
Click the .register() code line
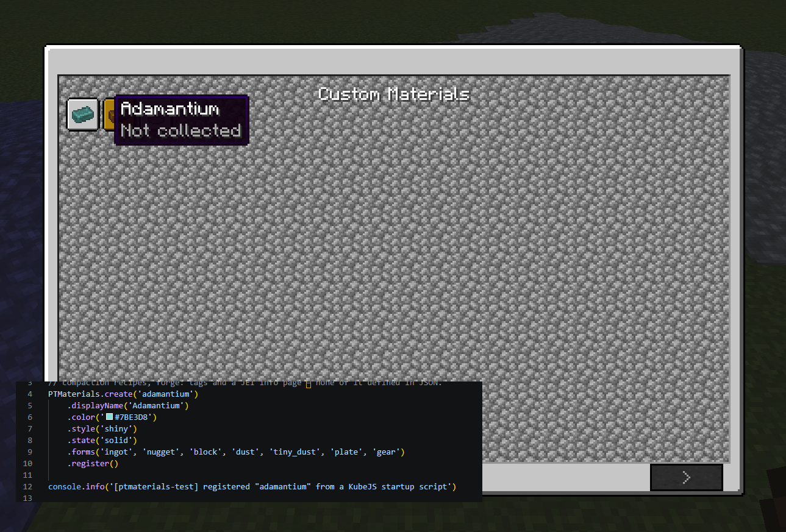tap(93, 464)
